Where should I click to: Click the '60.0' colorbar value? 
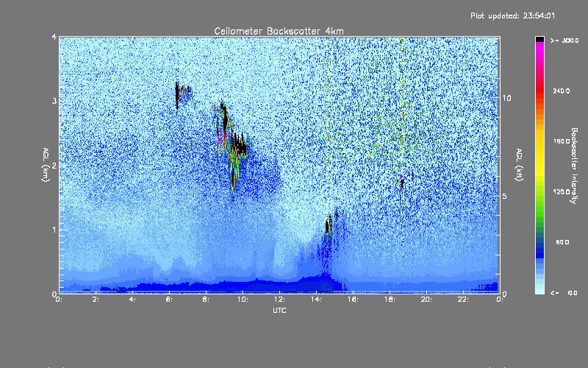point(562,242)
